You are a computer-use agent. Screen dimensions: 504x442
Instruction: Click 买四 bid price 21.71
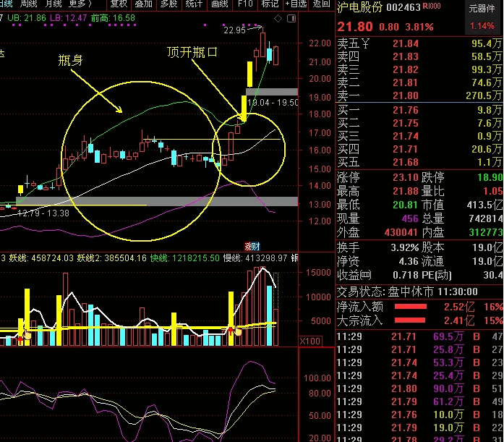tap(406, 150)
